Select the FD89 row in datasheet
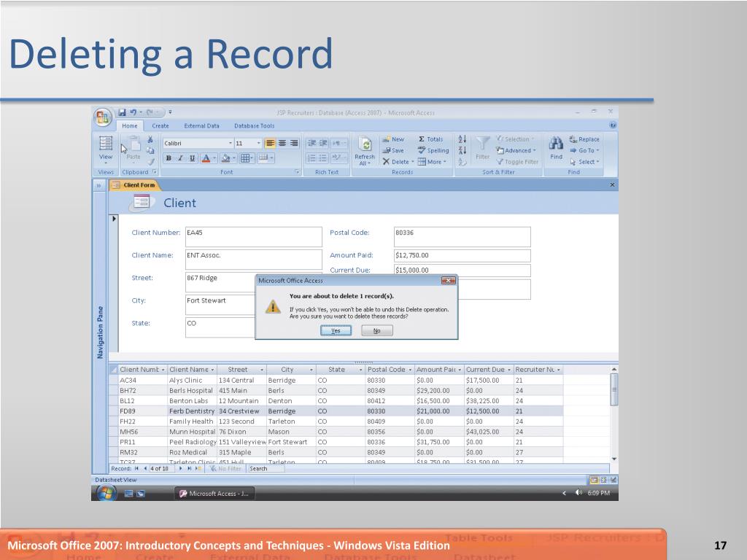The height and width of the screenshot is (560, 747). point(336,411)
